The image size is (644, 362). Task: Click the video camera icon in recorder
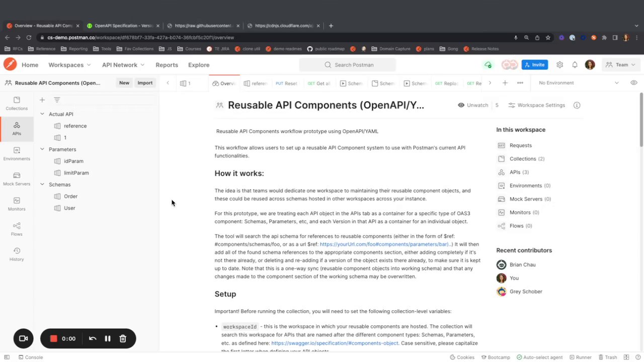[23, 338]
